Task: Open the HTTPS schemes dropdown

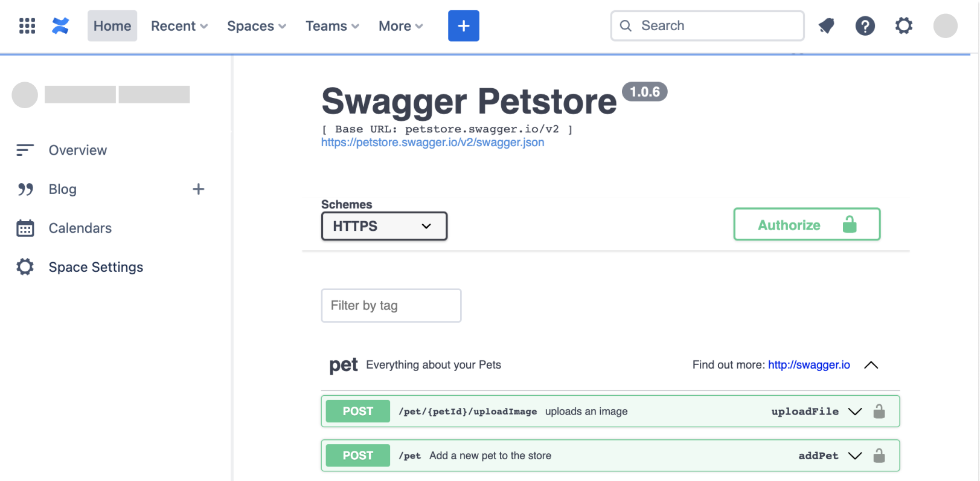Action: [384, 226]
